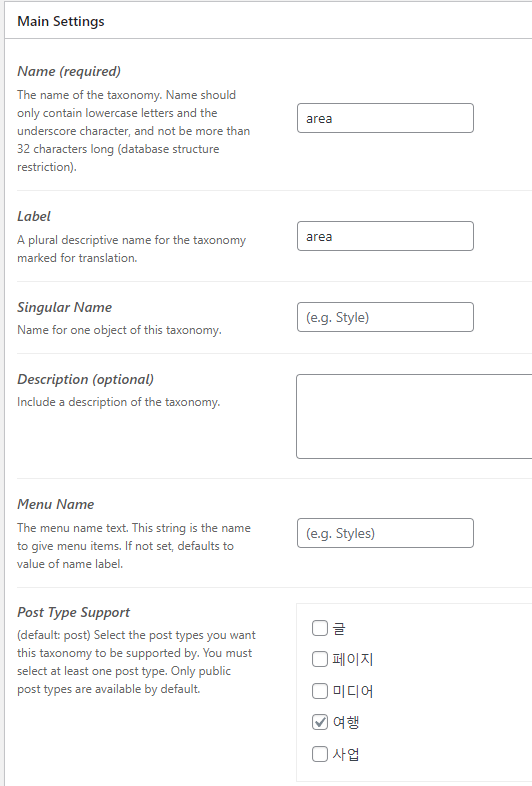This screenshot has width=532, height=786.
Task: Click the Main Settings panel header
Action: point(268,21)
